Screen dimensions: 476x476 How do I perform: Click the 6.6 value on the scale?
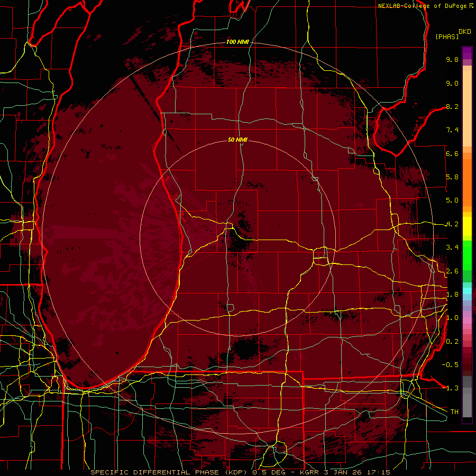(x=452, y=154)
